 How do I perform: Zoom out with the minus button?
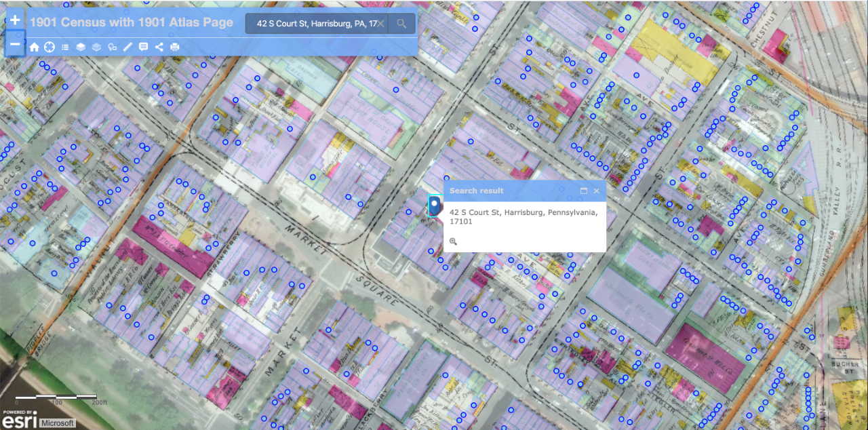[15, 44]
